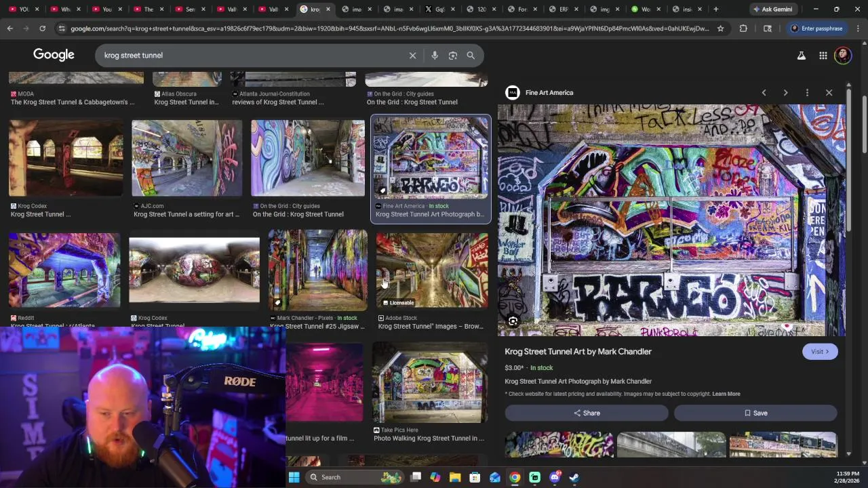The image size is (868, 488).
Task: Open File Explorer from the taskbar
Action: (x=455, y=477)
